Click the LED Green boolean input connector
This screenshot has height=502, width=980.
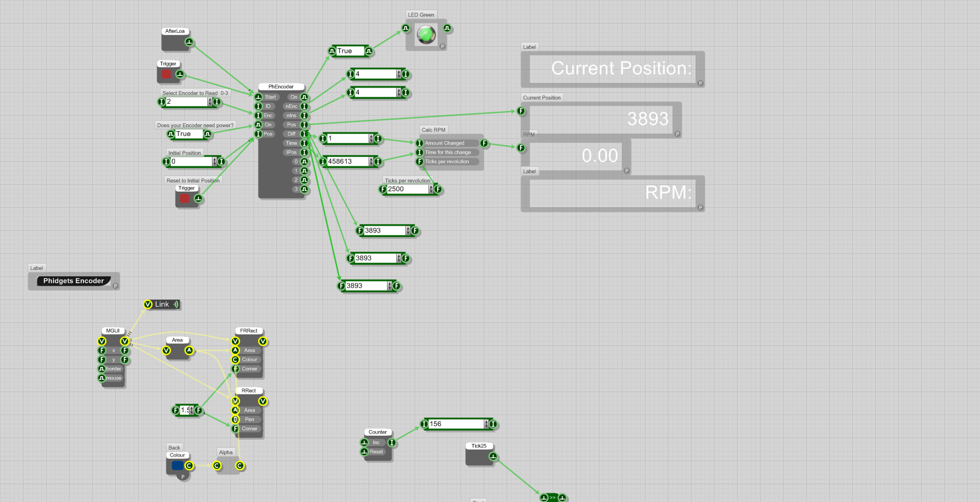[x=406, y=28]
